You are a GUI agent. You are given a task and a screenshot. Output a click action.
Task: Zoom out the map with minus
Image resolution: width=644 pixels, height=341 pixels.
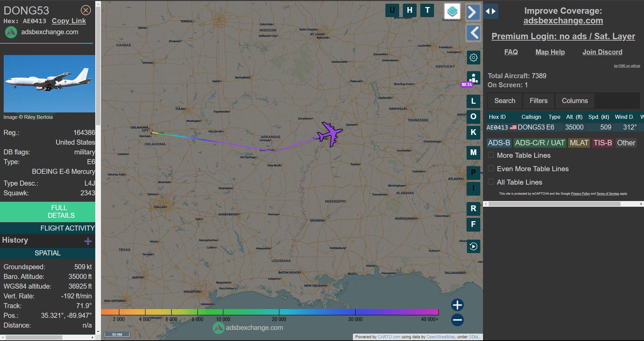(457, 320)
